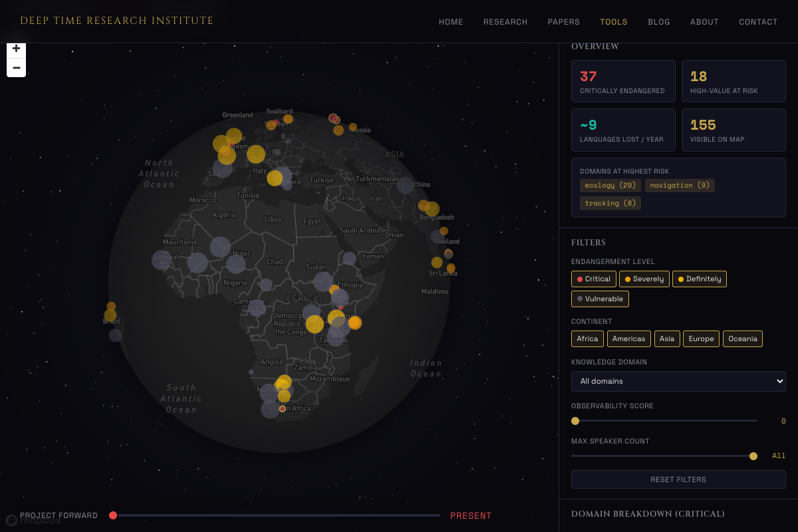The width and height of the screenshot is (798, 532).
Task: Click the ecology (29) domain tag
Action: (x=610, y=185)
